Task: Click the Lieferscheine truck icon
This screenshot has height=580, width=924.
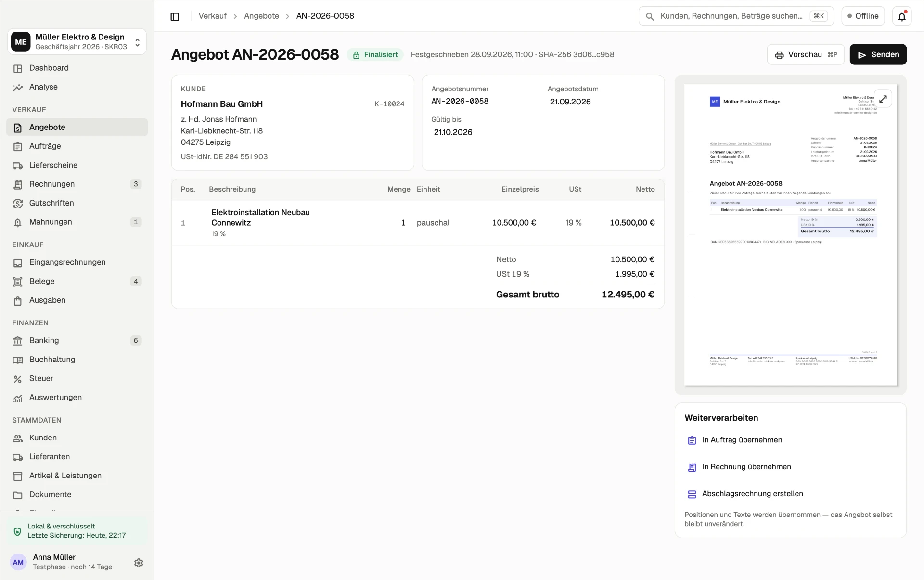Action: pos(18,166)
